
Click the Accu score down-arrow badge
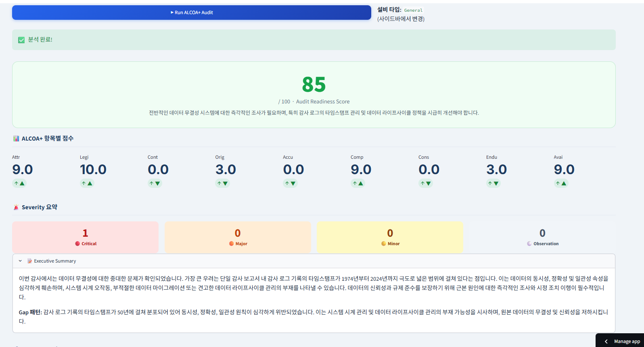coord(291,183)
